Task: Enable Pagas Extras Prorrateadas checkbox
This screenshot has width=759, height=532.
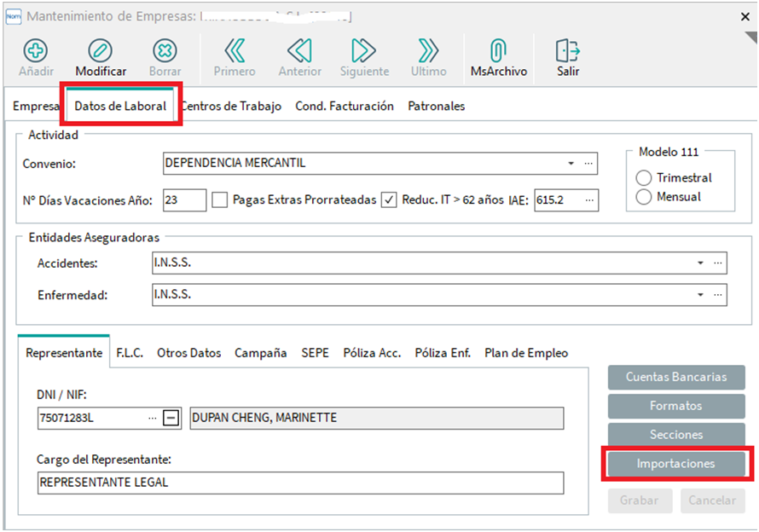Action: click(220, 200)
